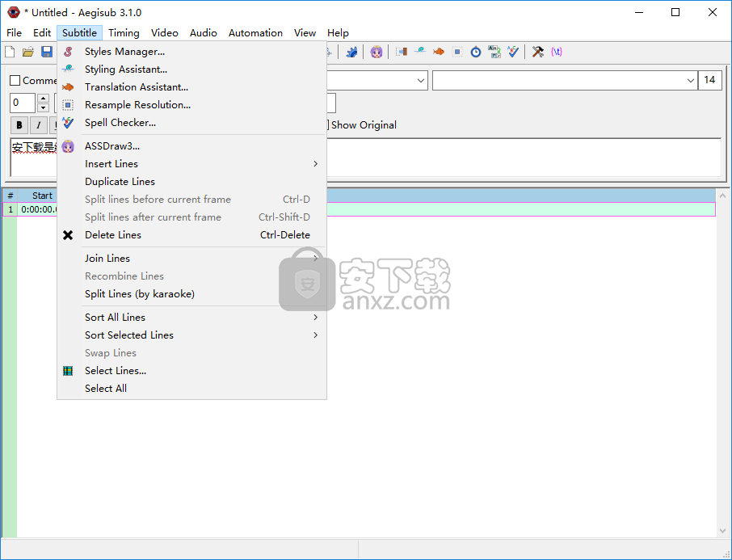The height and width of the screenshot is (560, 732).
Task: Expand Sort All Lines submenu
Action: tap(191, 318)
